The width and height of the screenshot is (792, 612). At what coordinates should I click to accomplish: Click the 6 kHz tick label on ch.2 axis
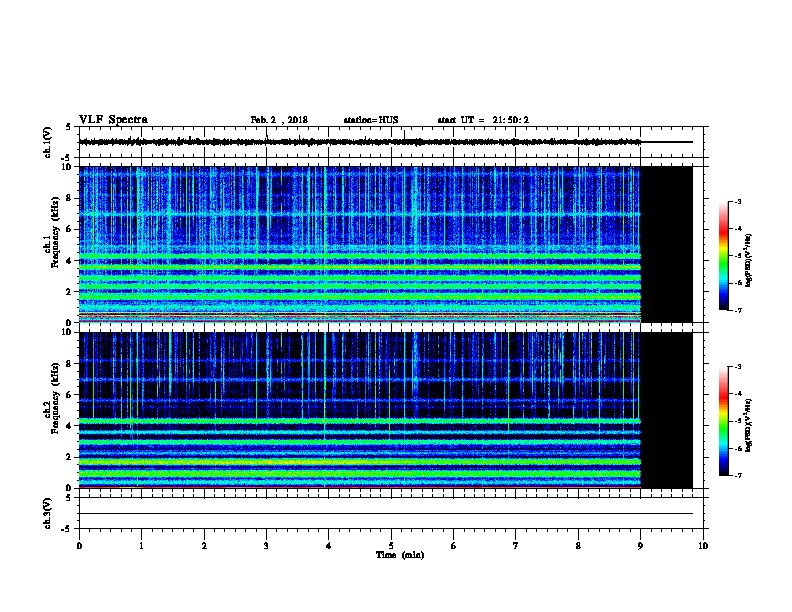pyautogui.click(x=69, y=395)
